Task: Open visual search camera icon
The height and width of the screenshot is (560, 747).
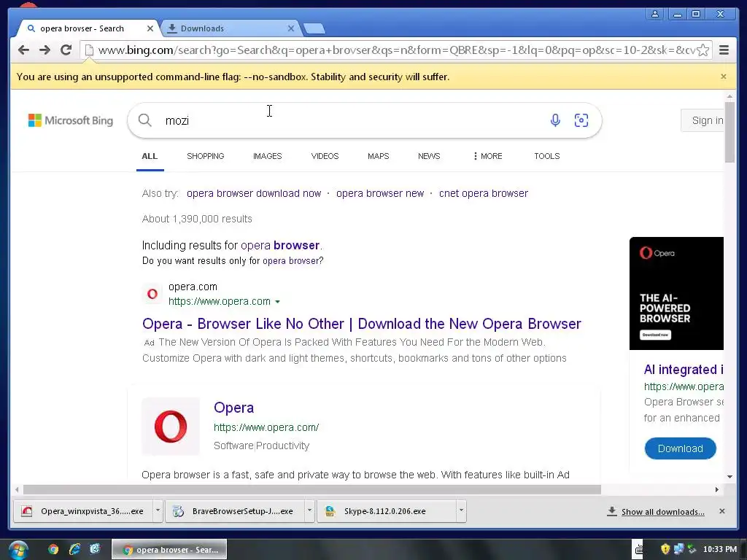Action: (x=581, y=120)
